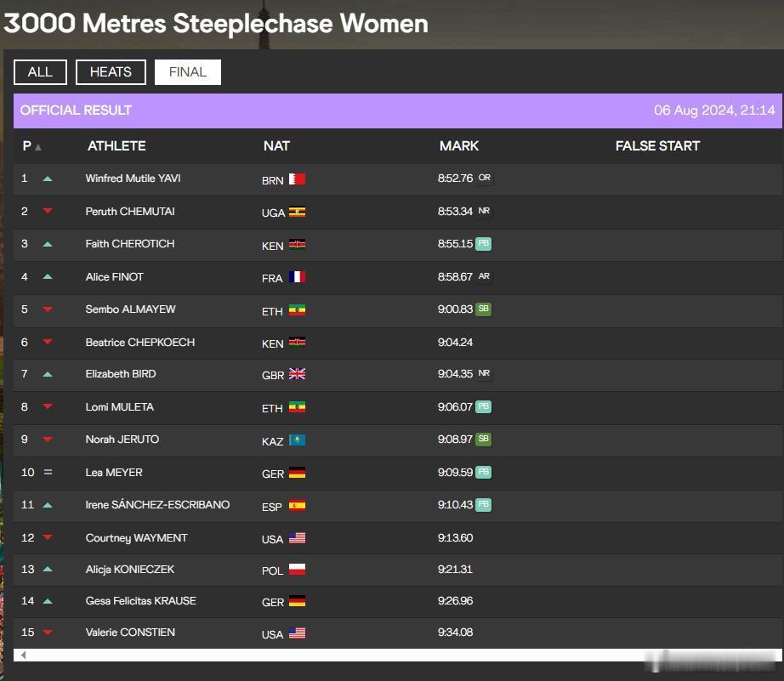784x681 pixels.
Task: Sort by the P column arrow
Action: pos(38,146)
